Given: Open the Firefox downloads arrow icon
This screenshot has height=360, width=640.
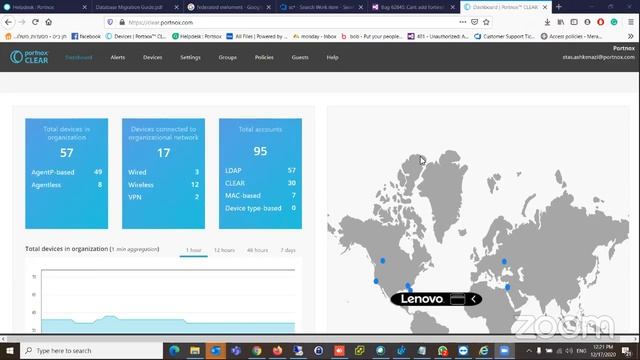Looking at the screenshot, I should (x=547, y=22).
